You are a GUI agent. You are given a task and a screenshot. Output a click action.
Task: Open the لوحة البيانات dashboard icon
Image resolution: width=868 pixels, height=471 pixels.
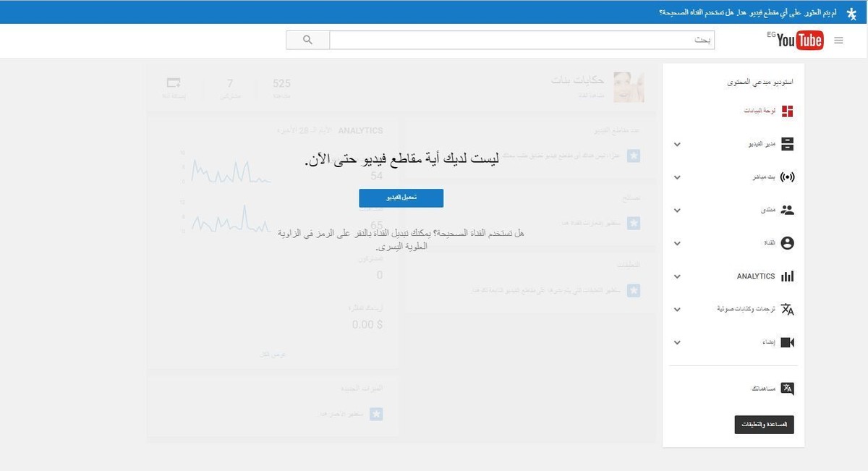point(787,111)
